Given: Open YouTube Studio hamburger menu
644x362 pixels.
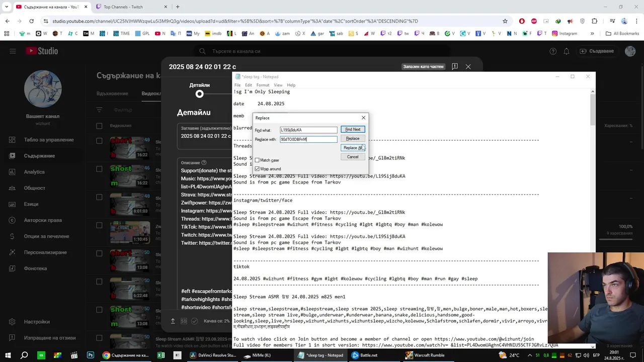Looking at the screenshot, I should click(x=13, y=51).
